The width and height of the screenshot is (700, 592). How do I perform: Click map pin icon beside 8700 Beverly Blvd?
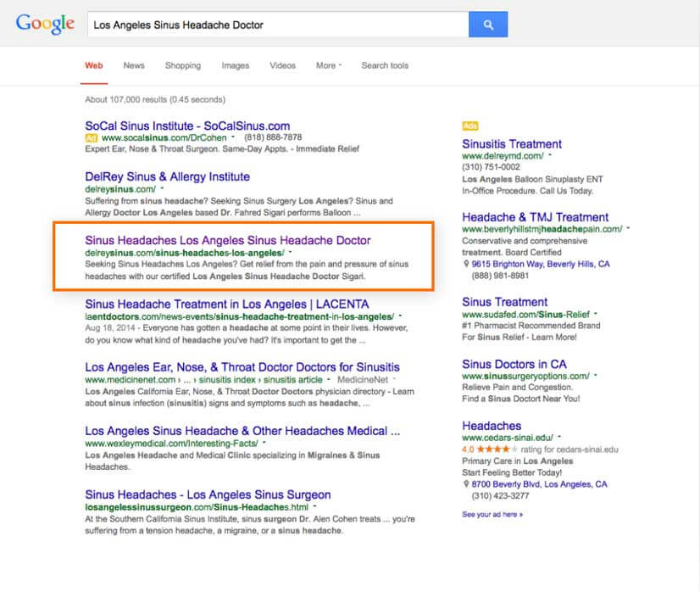coord(466,484)
